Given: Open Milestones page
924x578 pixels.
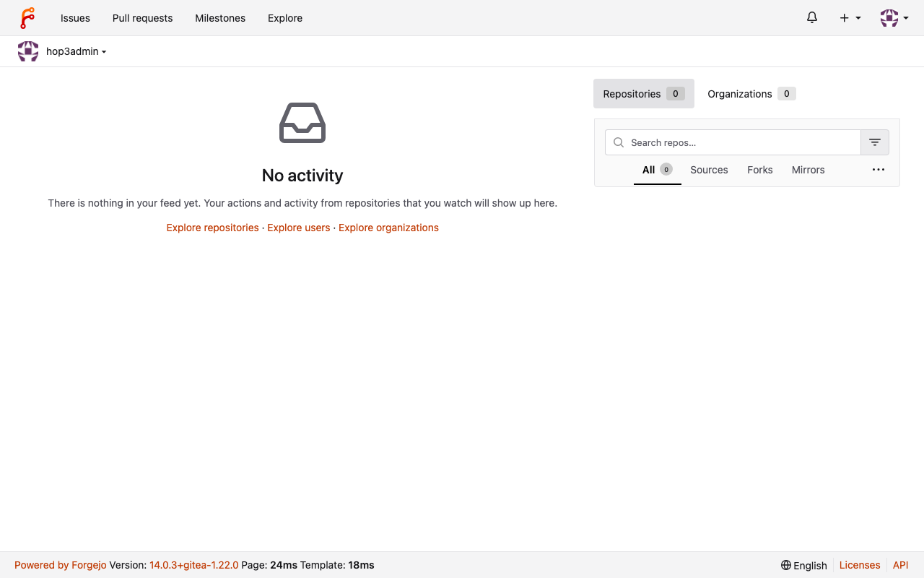Looking at the screenshot, I should click(220, 18).
